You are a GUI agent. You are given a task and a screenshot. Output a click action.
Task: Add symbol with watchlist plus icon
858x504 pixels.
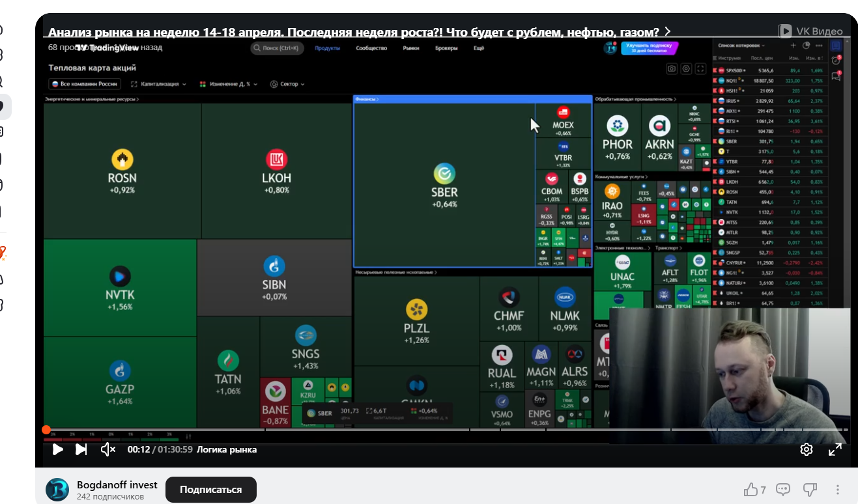(793, 46)
